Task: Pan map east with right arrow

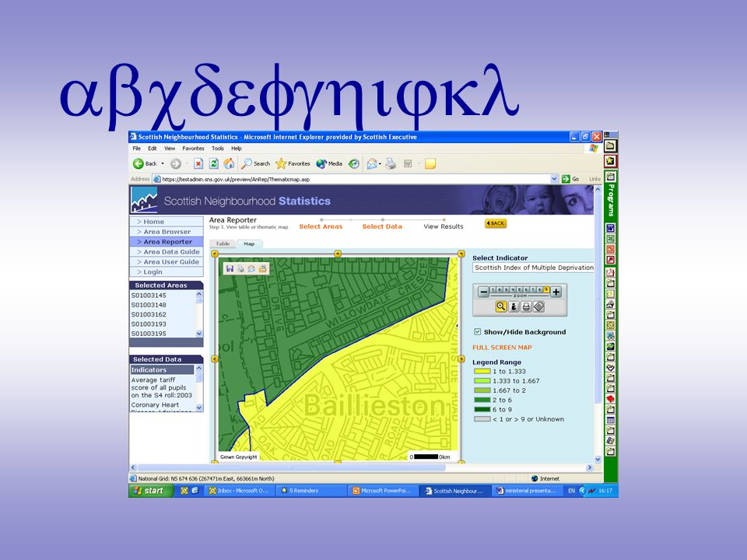Action: [461, 359]
